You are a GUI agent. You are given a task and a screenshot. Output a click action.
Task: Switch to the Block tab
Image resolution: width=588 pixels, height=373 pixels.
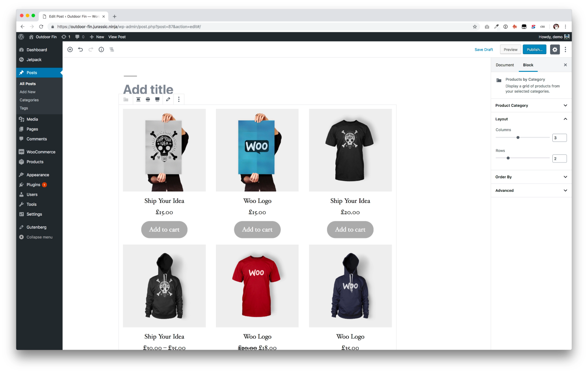(x=528, y=65)
